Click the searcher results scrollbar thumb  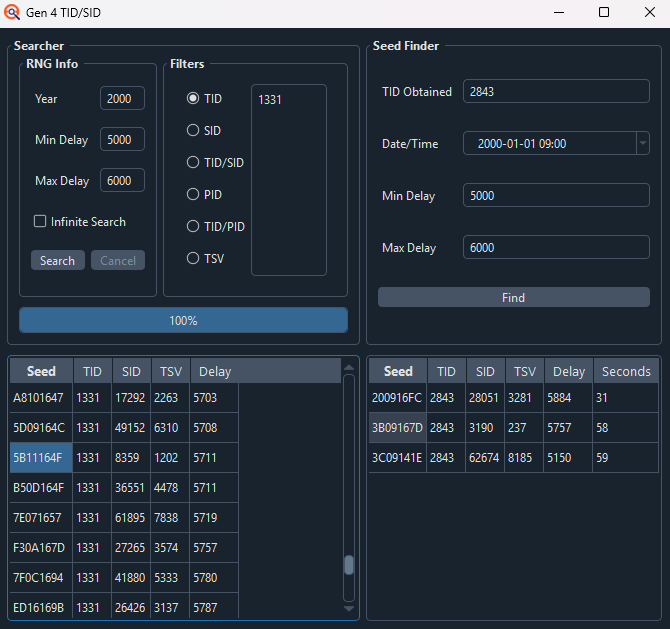(x=349, y=565)
